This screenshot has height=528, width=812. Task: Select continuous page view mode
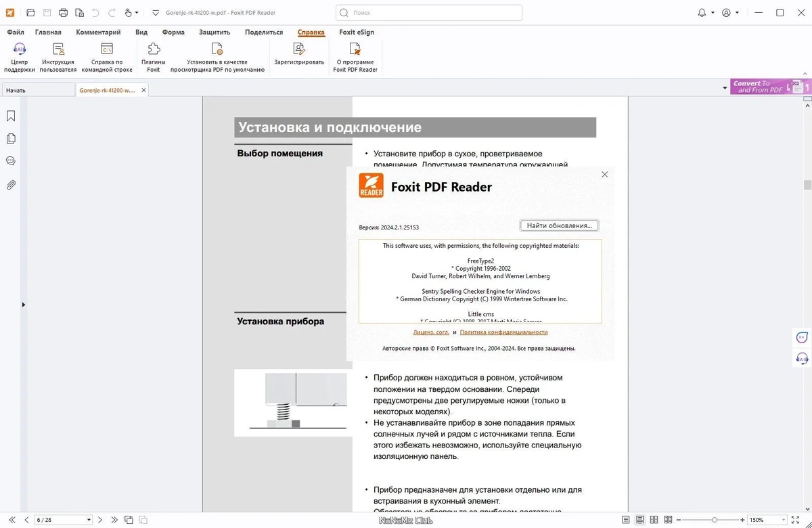click(x=640, y=520)
